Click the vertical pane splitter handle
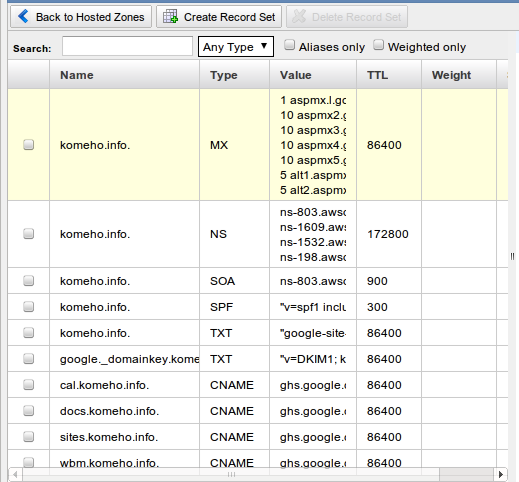This screenshot has width=519, height=482. click(x=512, y=256)
